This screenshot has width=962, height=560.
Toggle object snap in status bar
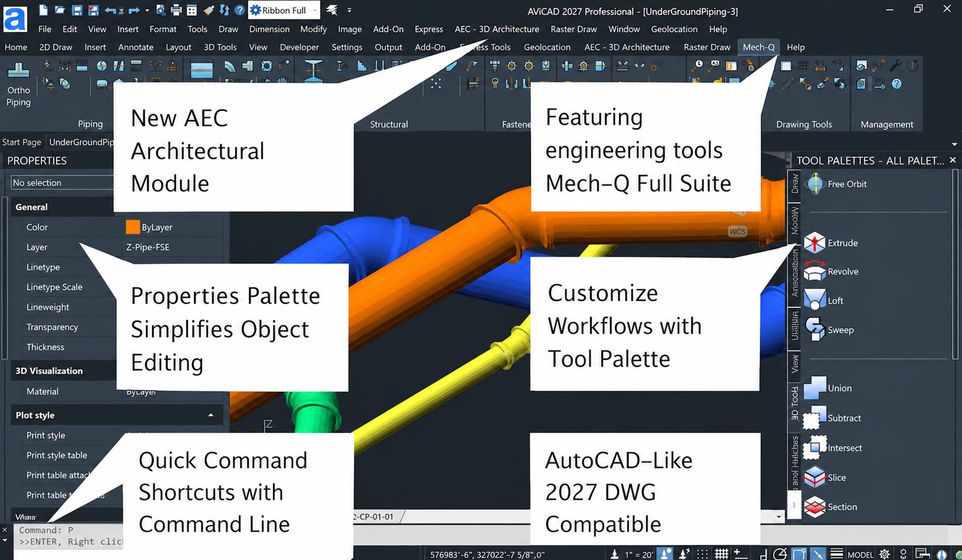pyautogui.click(x=799, y=554)
